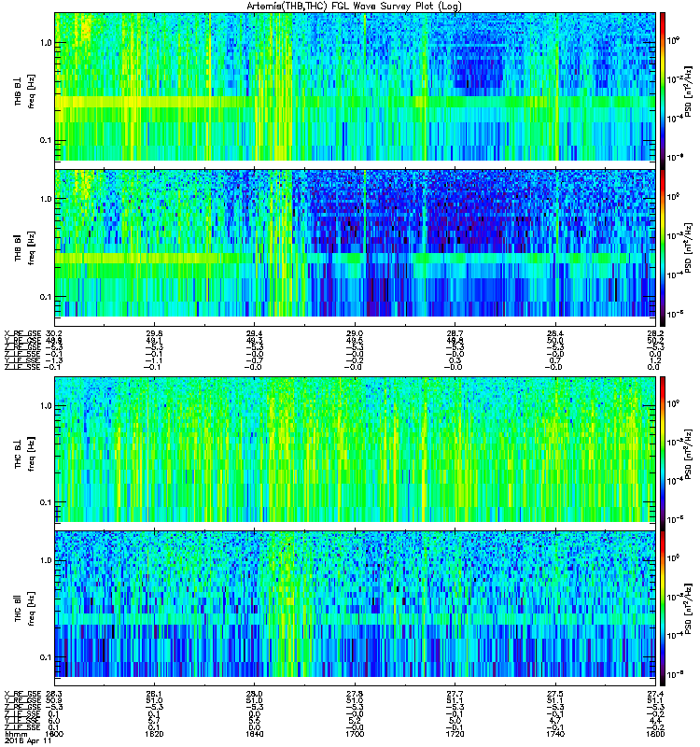Click the THC B-perpendicular freq [Hz] axis label

coord(31,453)
